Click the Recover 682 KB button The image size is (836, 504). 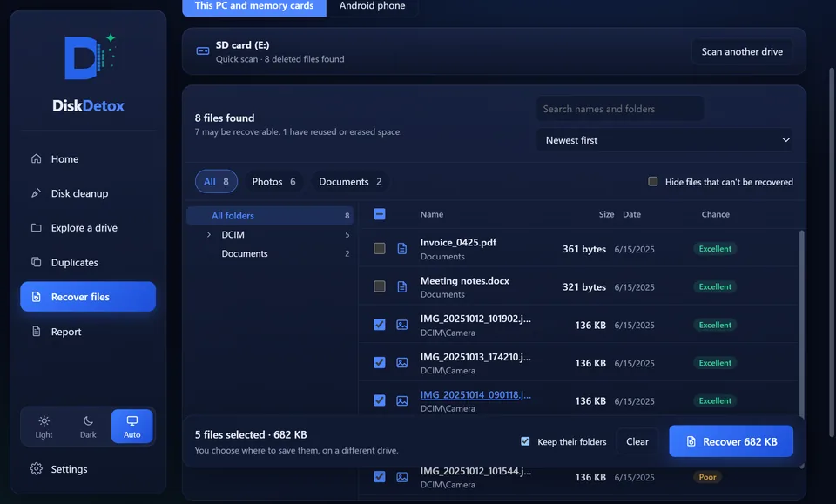[x=731, y=441]
